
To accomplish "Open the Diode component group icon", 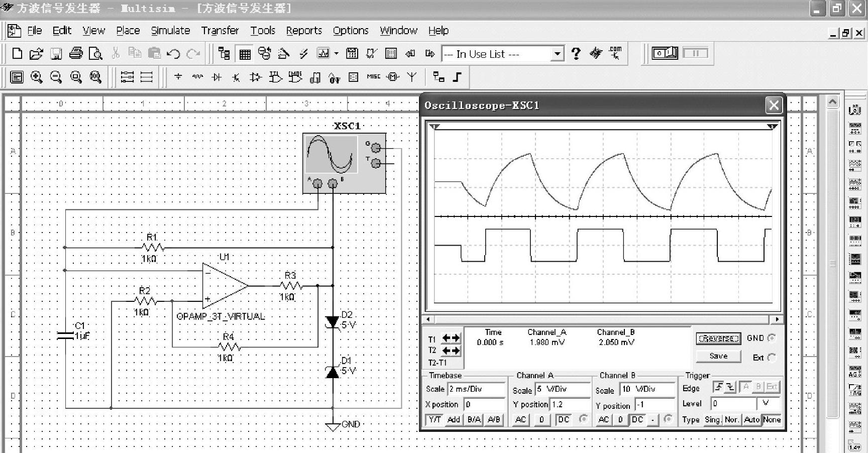I will click(x=217, y=77).
